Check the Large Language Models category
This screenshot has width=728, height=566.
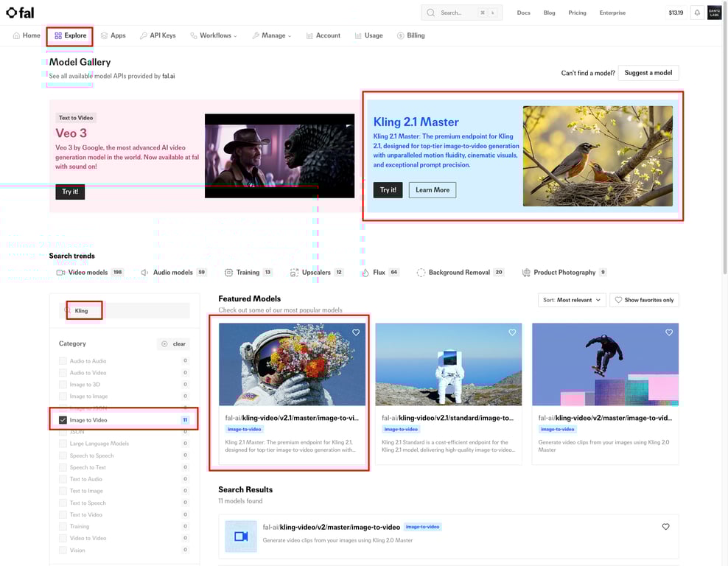pos(63,444)
